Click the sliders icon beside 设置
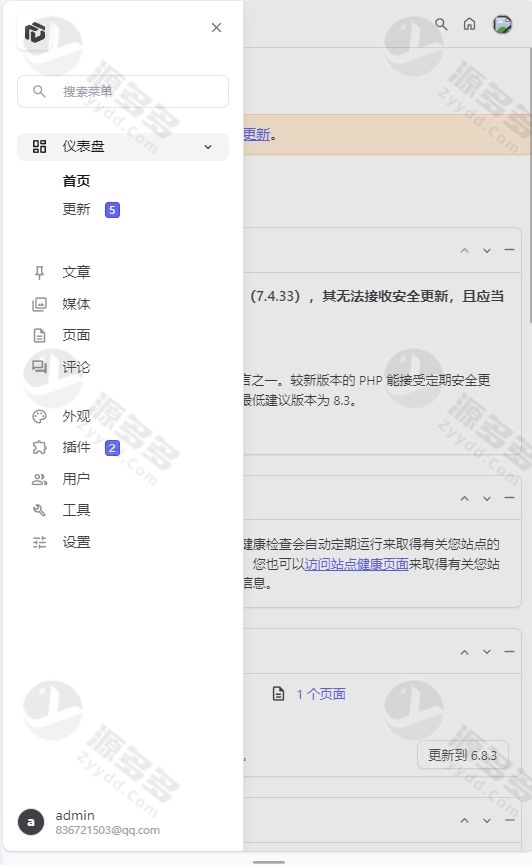This screenshot has height=865, width=532. [39, 542]
